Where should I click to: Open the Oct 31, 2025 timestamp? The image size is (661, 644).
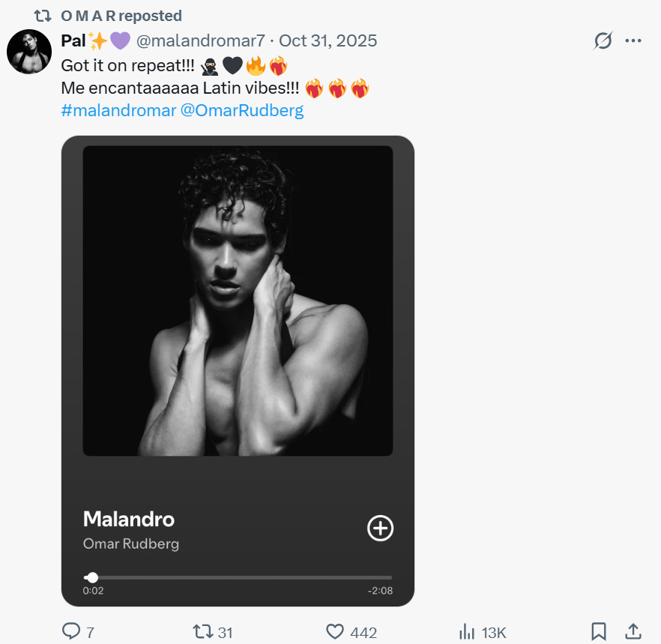click(x=328, y=40)
